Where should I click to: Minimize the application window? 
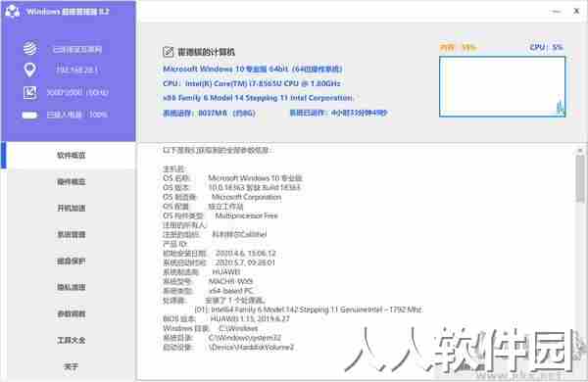(x=557, y=11)
